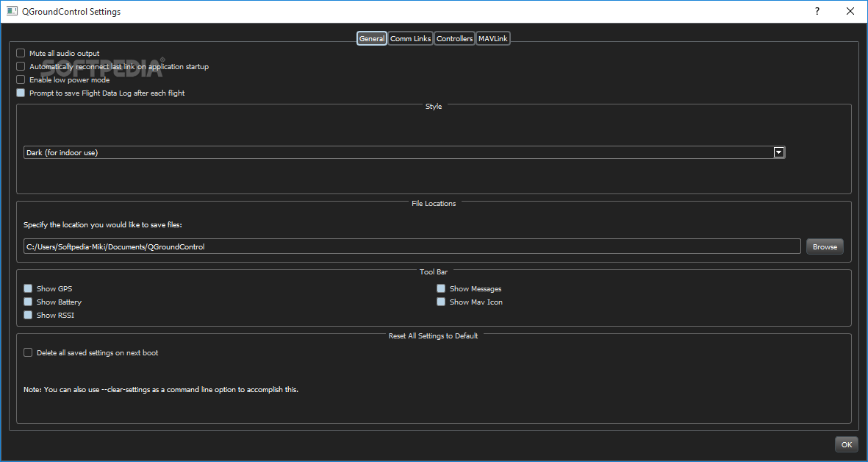
Task: Enable low power mode checkbox
Action: [21, 79]
